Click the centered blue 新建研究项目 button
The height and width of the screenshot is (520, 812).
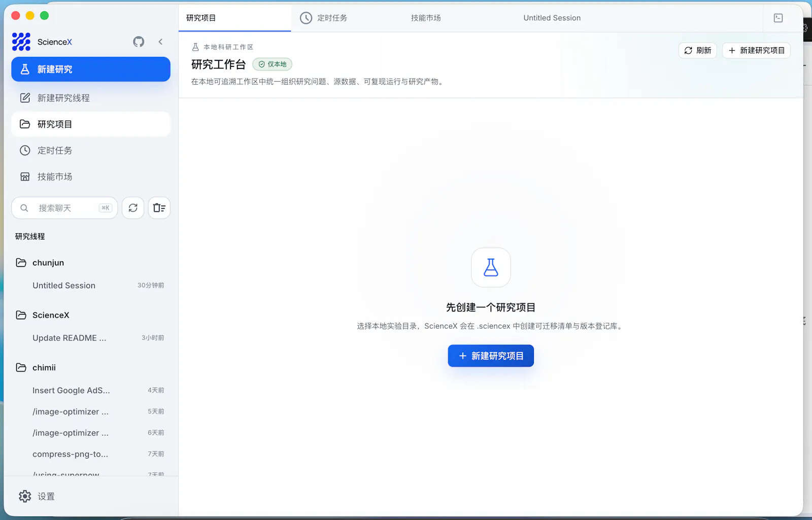(x=491, y=356)
